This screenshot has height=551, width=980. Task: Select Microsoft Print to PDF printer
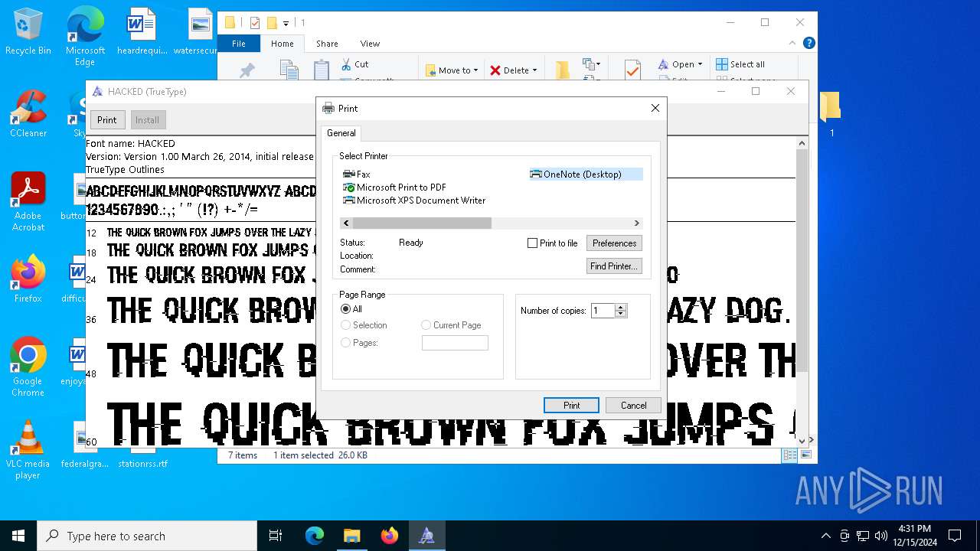tap(394, 187)
